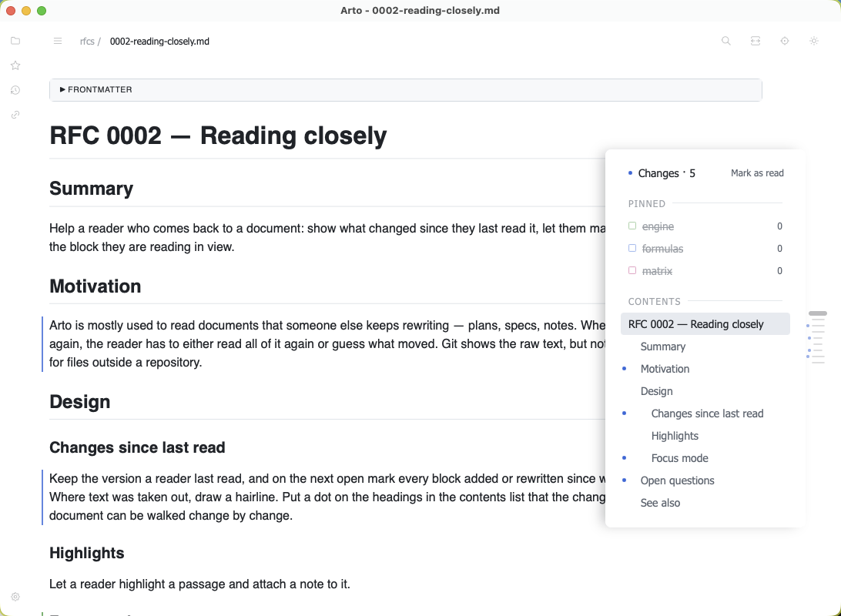Image resolution: width=841 pixels, height=616 pixels.
Task: Open settings gear at bottom left
Action: tap(15, 597)
